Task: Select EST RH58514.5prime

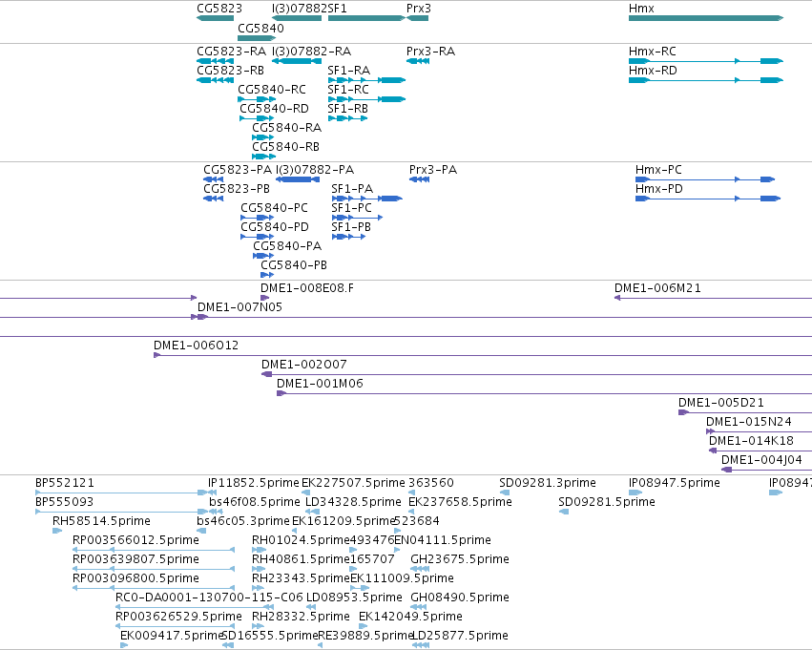Action: pos(57,531)
